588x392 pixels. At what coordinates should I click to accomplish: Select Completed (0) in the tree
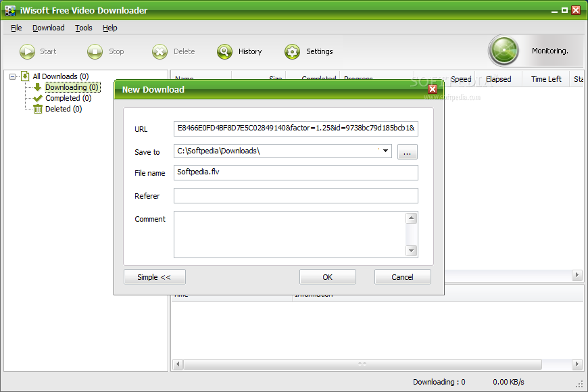68,98
